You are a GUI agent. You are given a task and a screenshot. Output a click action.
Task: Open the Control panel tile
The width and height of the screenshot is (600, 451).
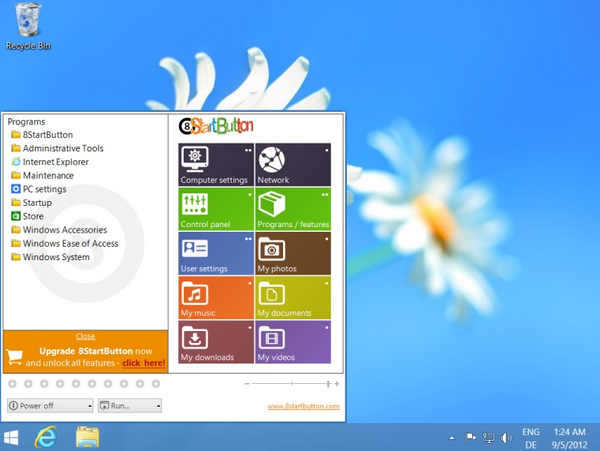point(216,209)
